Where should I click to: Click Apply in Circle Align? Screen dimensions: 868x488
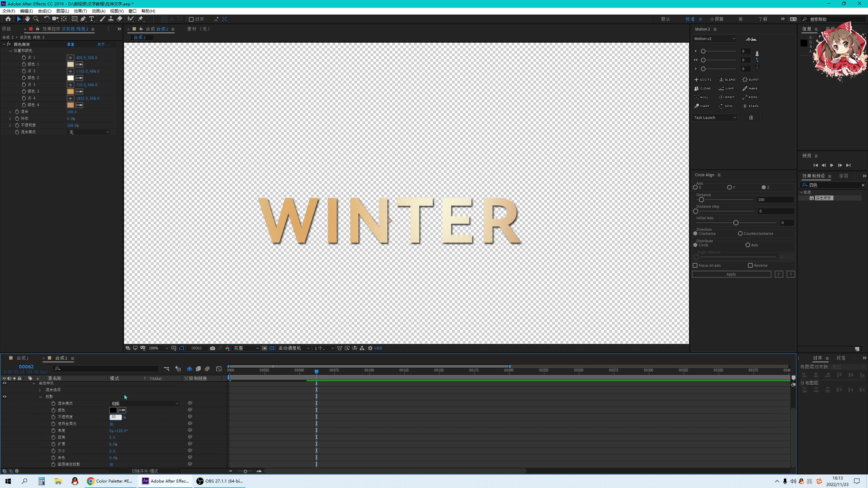[731, 274]
